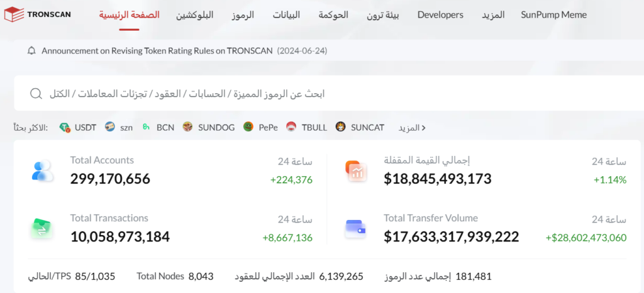Image resolution: width=644 pixels, height=293 pixels.
Task: Click the Total Transfer Volume label
Action: click(431, 218)
